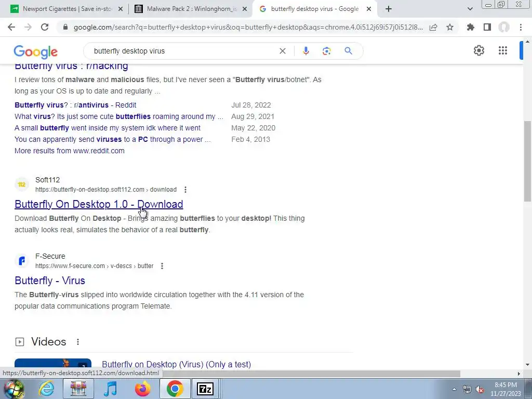
Task: Show hidden system tray icons
Action: point(454,390)
